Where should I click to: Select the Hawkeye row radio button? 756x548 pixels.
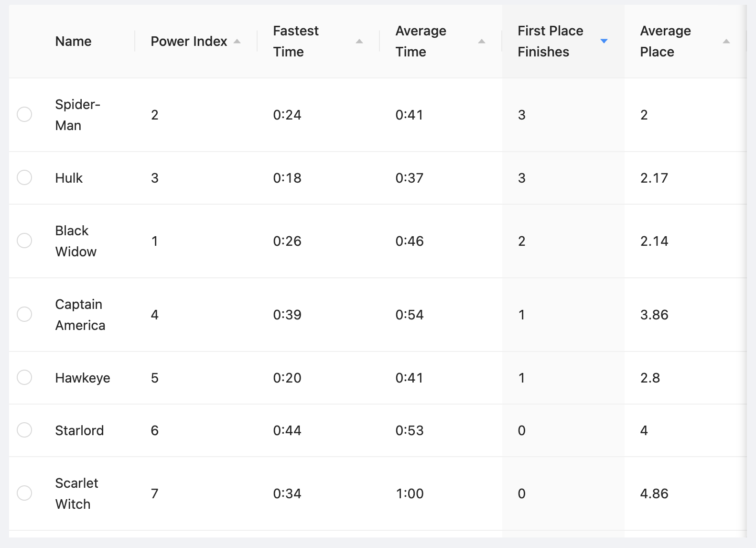[24, 377]
